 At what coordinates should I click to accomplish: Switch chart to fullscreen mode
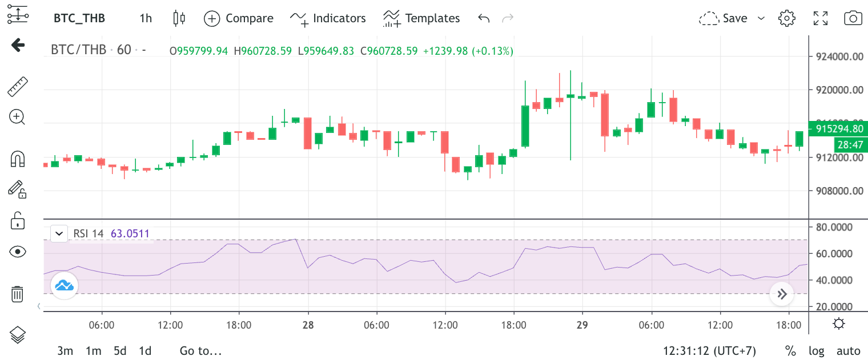821,18
